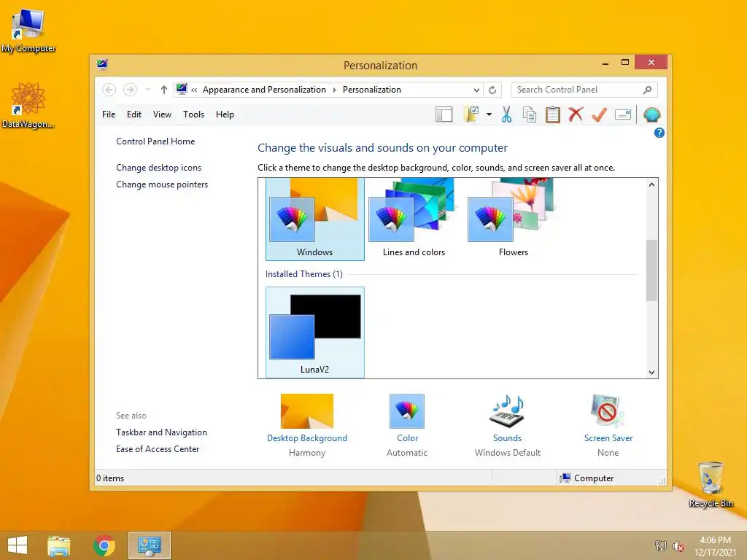The width and height of the screenshot is (747, 560).
Task: Select the Windows theme
Action: pos(315,219)
